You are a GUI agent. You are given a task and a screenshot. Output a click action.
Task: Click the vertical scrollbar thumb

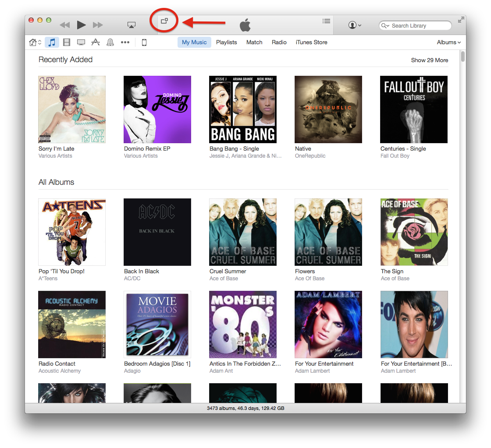463,56
